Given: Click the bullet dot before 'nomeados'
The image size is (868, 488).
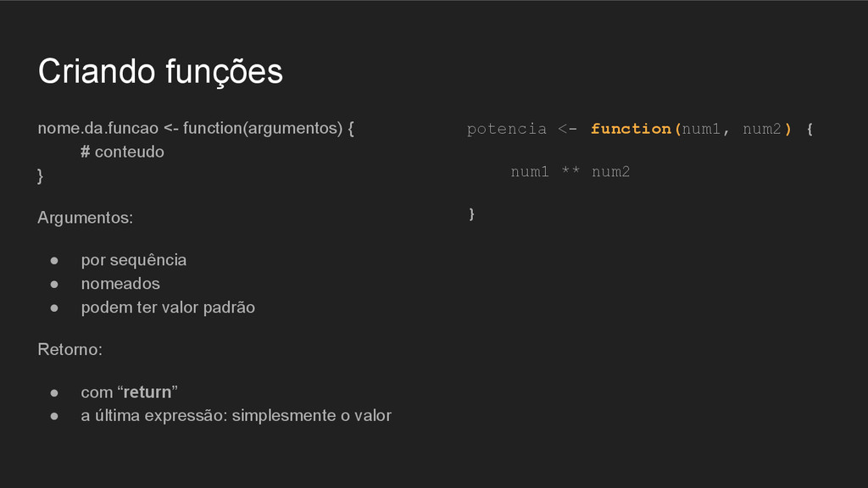Looking at the screenshot, I should [x=54, y=285].
